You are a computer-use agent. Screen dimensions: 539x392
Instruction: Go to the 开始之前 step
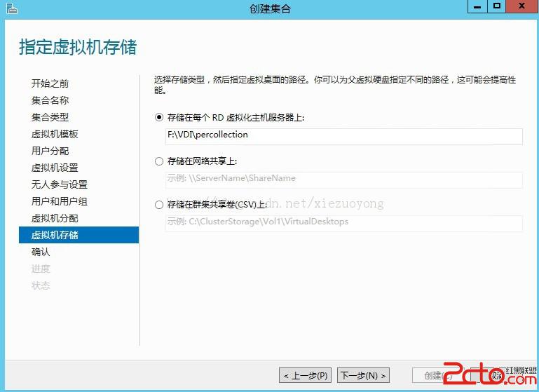pyautogui.click(x=50, y=83)
